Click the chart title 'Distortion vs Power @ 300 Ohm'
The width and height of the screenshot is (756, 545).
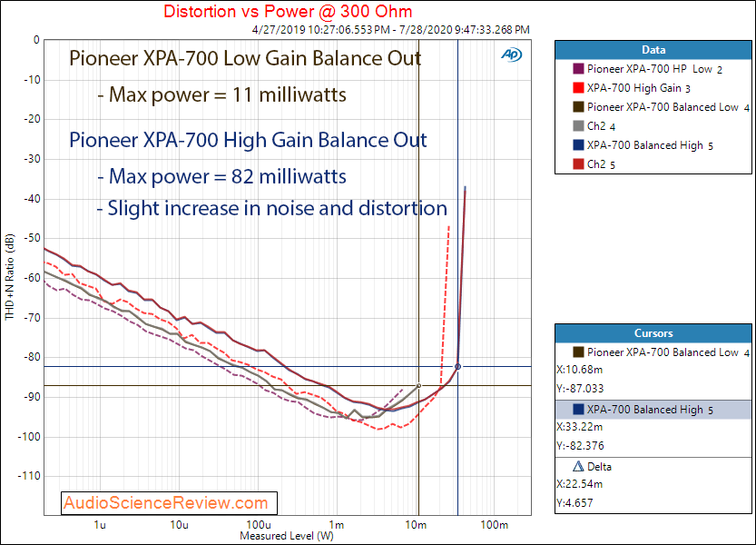pyautogui.click(x=288, y=11)
